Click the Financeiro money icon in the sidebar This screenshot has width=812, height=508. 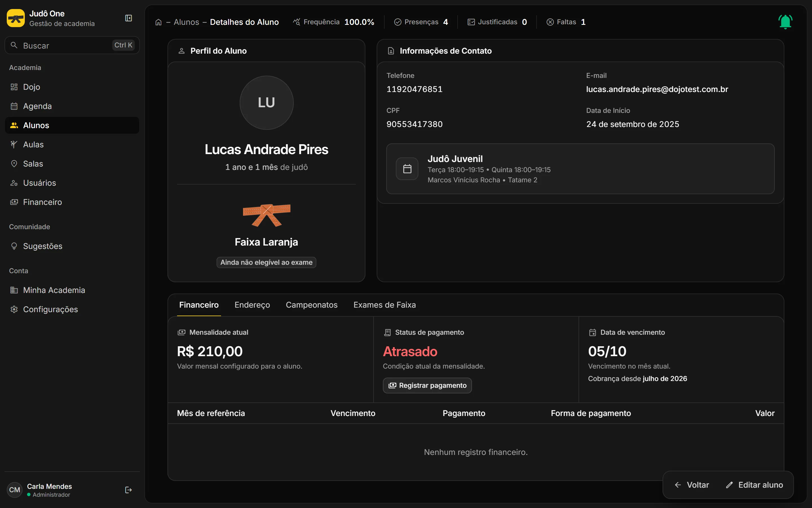pos(14,202)
